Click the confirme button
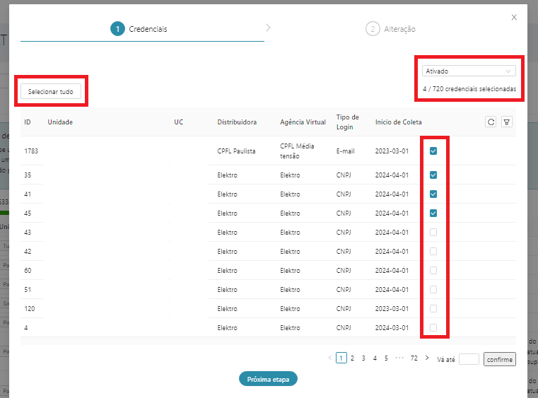 click(x=499, y=359)
